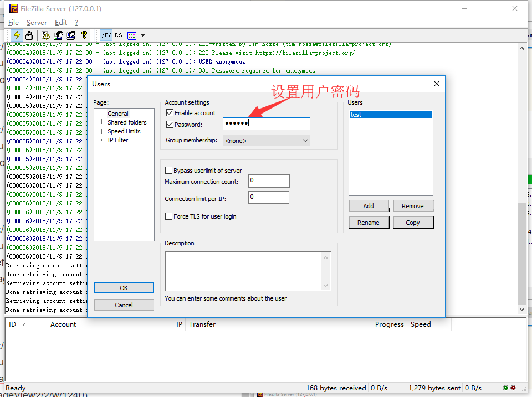Click log line "220 Please visit https://filezilla-project.org/"

pyautogui.click(x=277, y=53)
